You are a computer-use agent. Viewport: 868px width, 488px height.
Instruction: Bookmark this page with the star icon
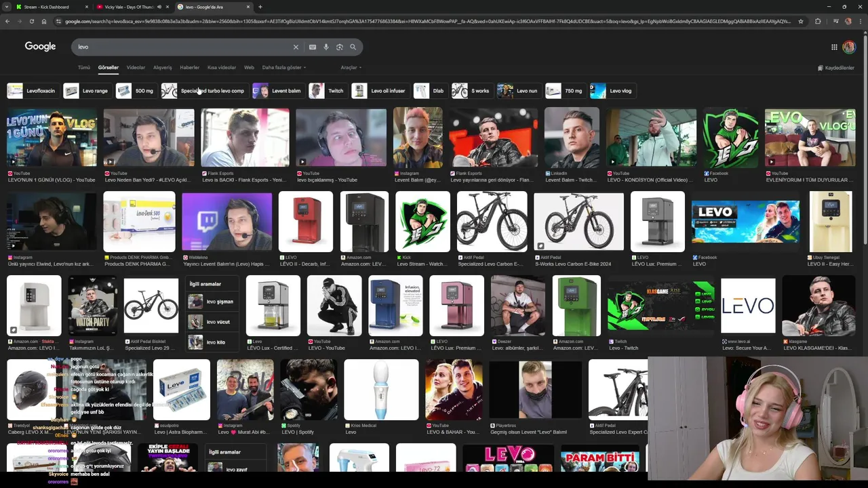[801, 21]
